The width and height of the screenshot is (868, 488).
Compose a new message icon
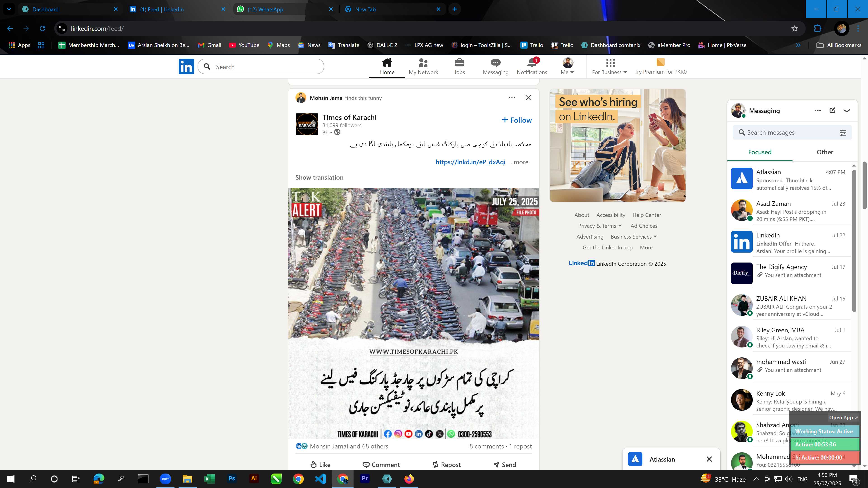coord(832,110)
